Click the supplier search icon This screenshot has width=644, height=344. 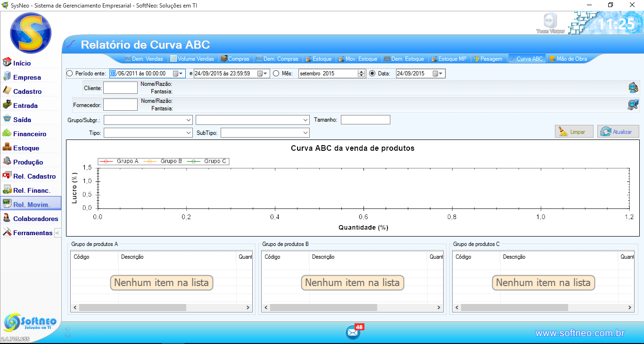coord(633,105)
